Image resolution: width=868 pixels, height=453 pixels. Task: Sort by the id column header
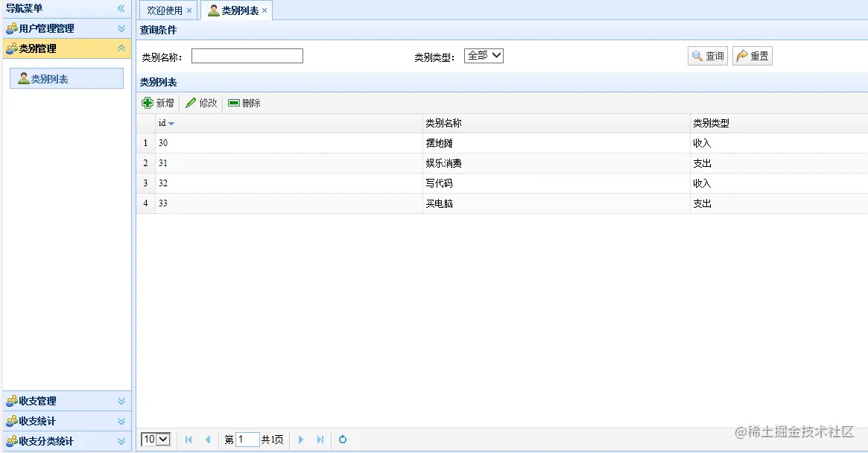point(288,123)
